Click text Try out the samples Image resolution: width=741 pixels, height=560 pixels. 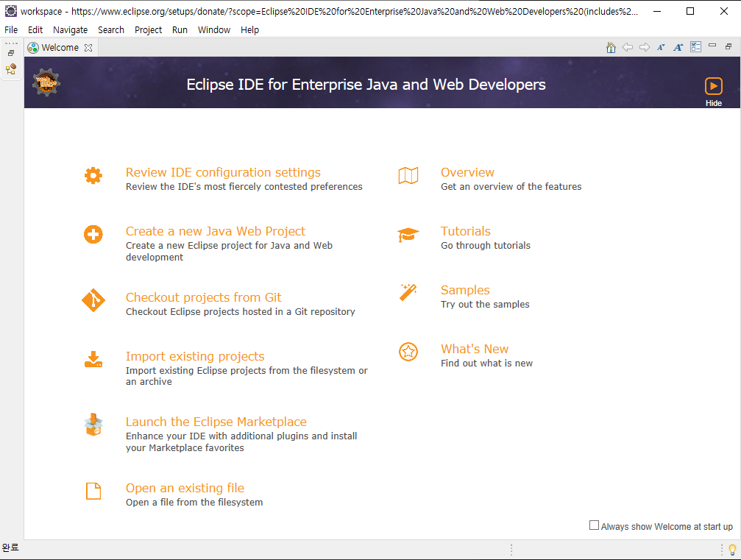485,305
